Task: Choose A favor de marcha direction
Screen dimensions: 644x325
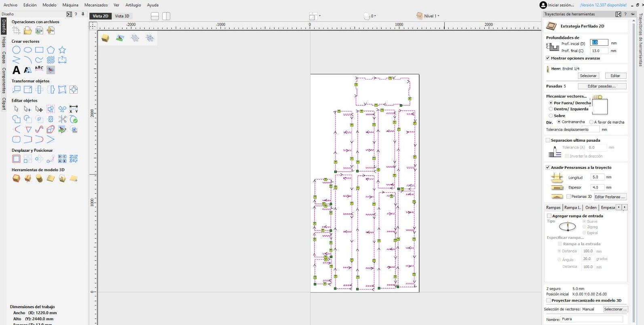Action: [x=591, y=122]
